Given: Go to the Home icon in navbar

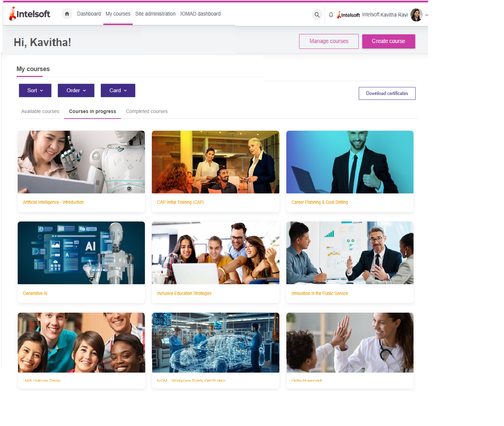Looking at the screenshot, I should click(67, 14).
